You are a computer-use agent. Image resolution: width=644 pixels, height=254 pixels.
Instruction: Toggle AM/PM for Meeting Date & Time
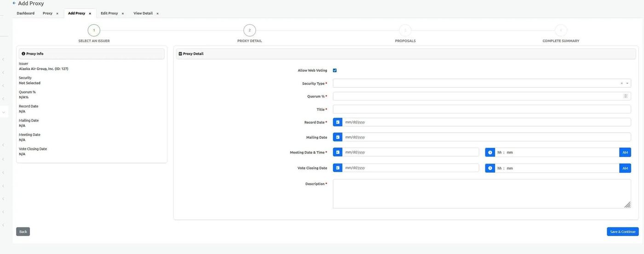tap(625, 152)
